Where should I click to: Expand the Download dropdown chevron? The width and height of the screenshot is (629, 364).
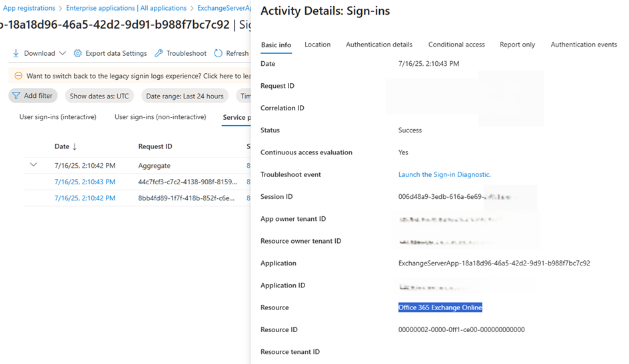pyautogui.click(x=63, y=53)
